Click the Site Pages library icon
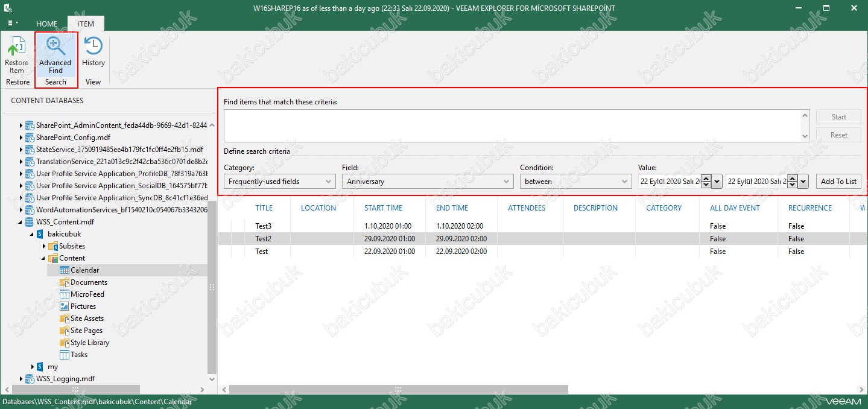Screen dimensions: 868x409 point(65,331)
